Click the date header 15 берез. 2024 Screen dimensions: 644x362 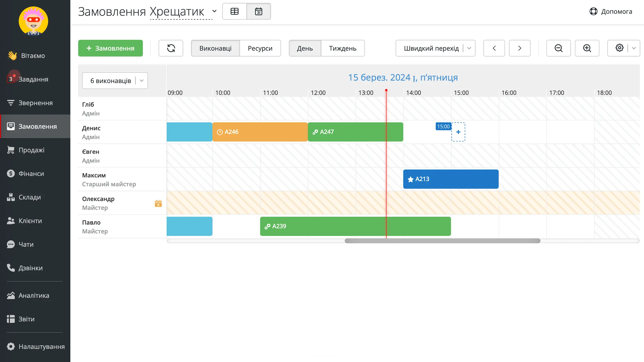tap(403, 77)
